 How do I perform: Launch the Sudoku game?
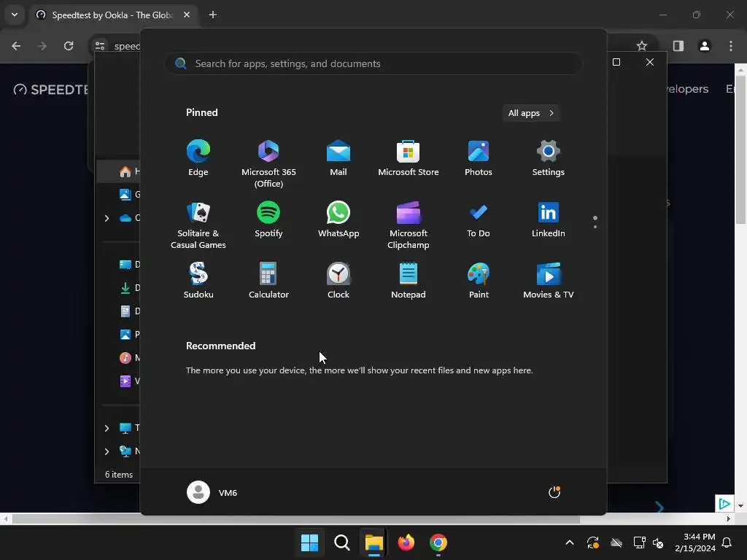(x=198, y=281)
